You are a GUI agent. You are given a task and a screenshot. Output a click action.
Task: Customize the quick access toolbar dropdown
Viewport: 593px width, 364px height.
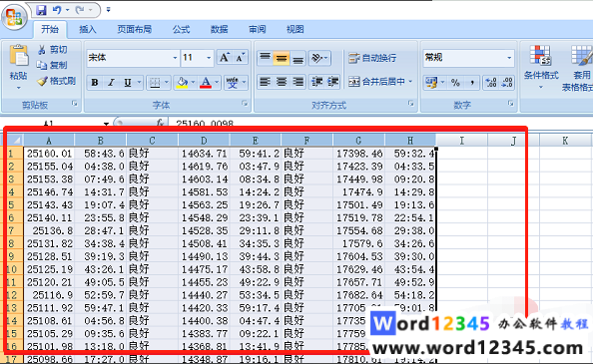[x=108, y=10]
